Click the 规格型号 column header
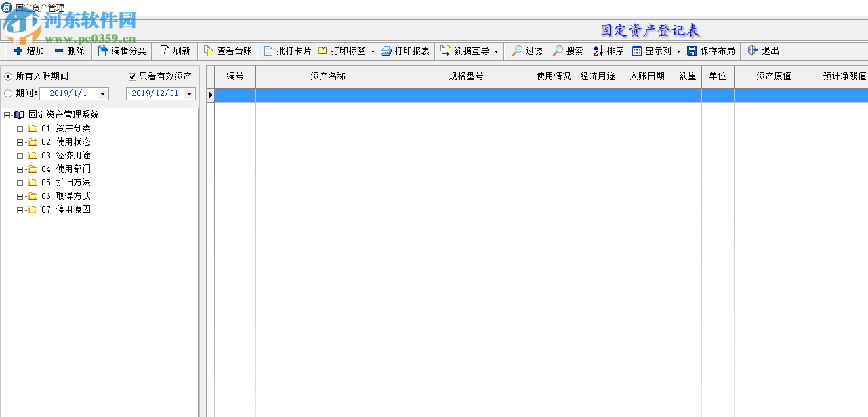 [466, 76]
